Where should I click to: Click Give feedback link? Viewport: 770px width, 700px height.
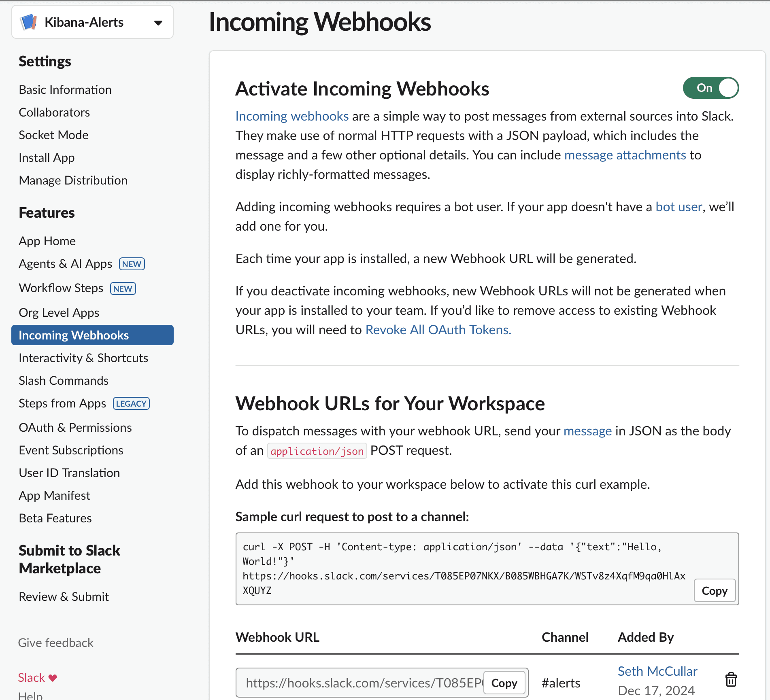click(56, 643)
